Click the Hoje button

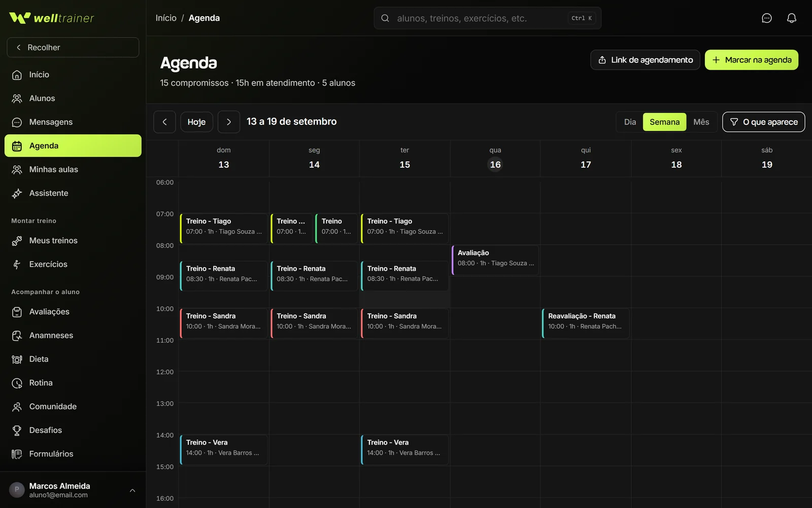coord(196,122)
